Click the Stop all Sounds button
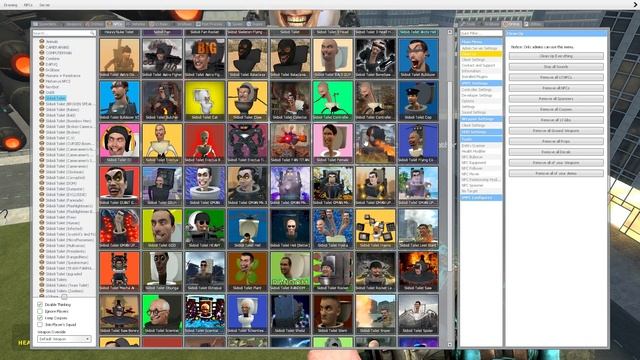The width and height of the screenshot is (640, 360). [x=556, y=67]
